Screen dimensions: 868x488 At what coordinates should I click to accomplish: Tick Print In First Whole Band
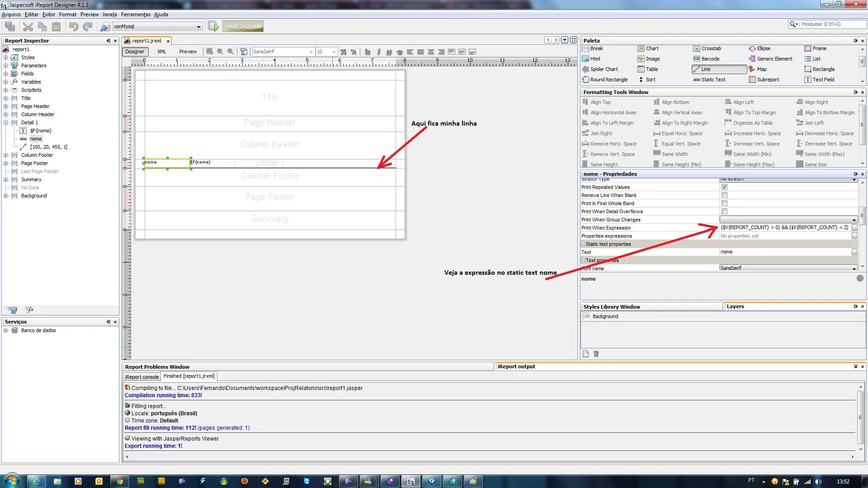tap(724, 203)
